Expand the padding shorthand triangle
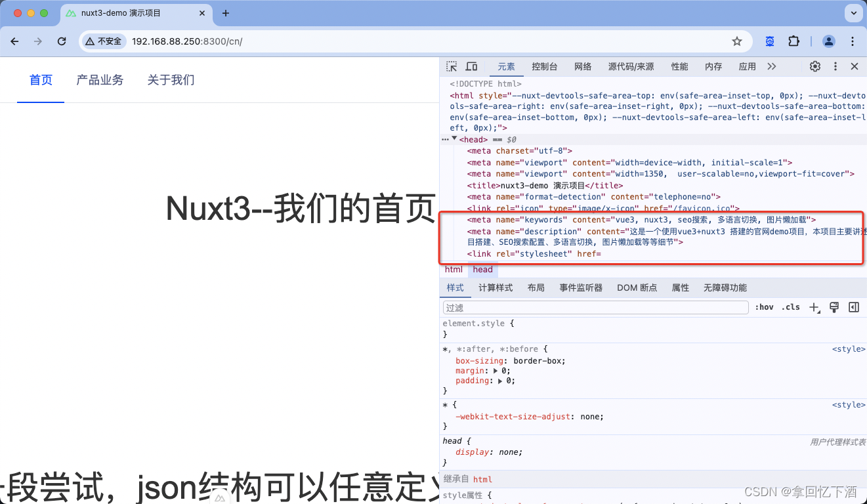 pos(501,381)
